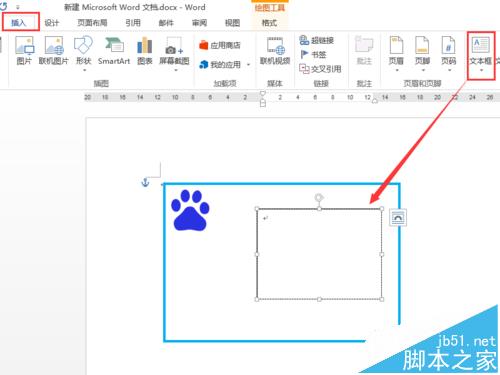Viewport: 500px width, 375px height.
Task: Click the 图表 chart icon
Action: coord(145,51)
